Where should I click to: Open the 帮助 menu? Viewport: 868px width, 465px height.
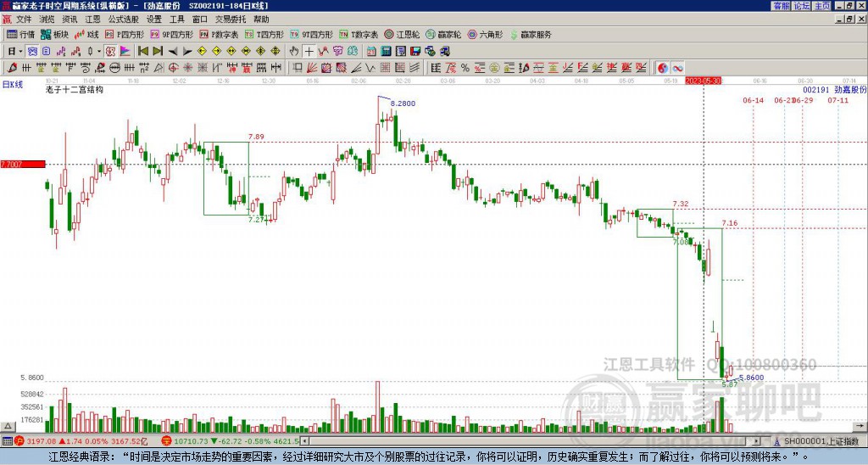(x=261, y=20)
